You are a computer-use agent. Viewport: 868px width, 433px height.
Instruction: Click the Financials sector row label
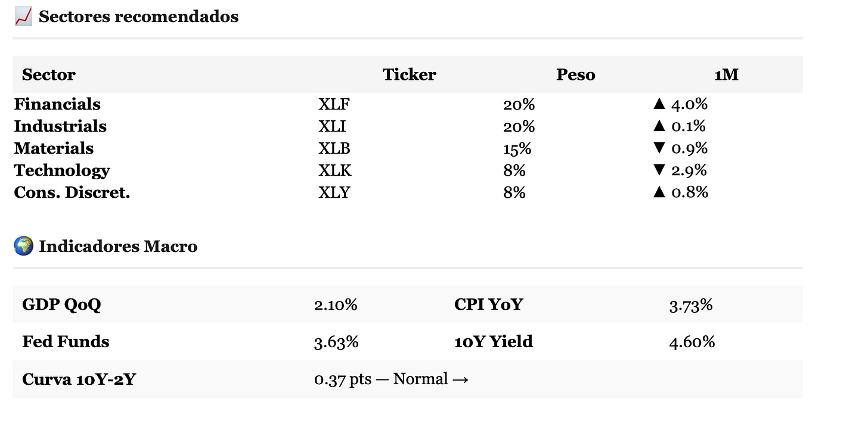point(57,104)
